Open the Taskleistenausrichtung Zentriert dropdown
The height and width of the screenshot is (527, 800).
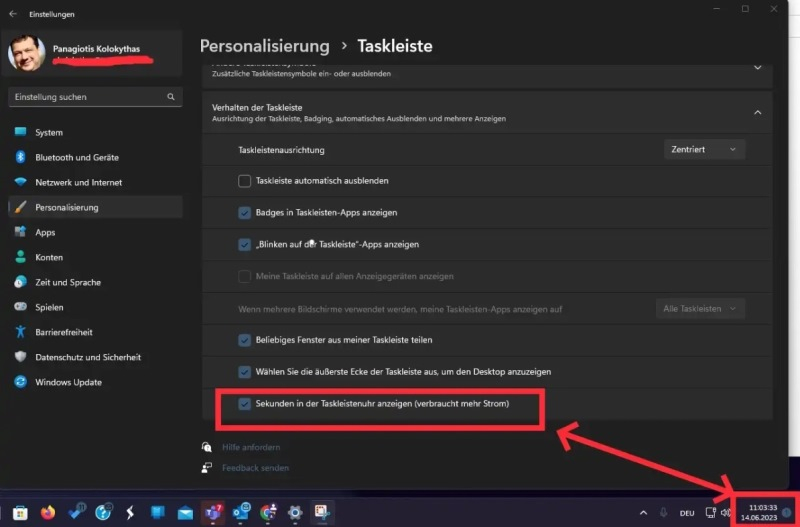[x=704, y=149]
